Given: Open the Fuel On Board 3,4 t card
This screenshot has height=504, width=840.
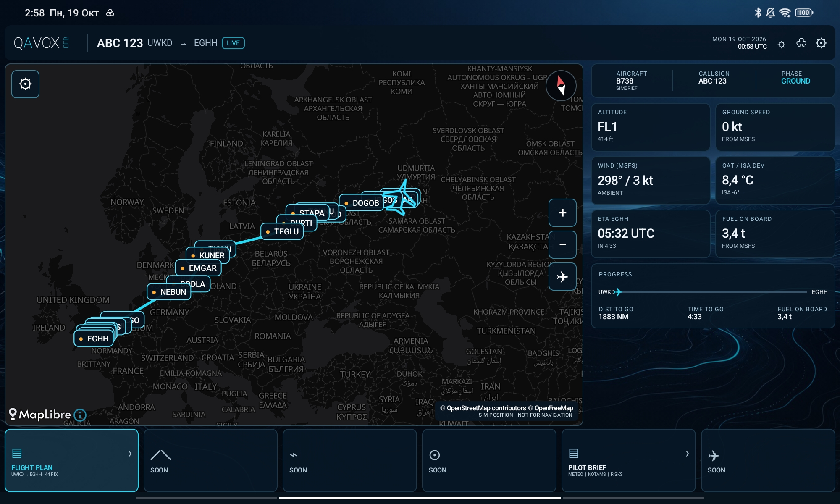Looking at the screenshot, I should tap(775, 234).
